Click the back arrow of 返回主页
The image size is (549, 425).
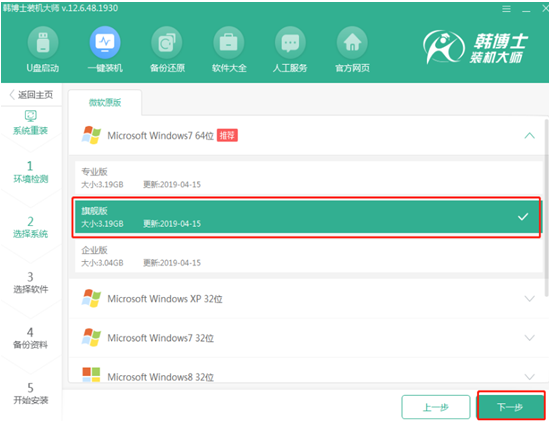tap(12, 95)
